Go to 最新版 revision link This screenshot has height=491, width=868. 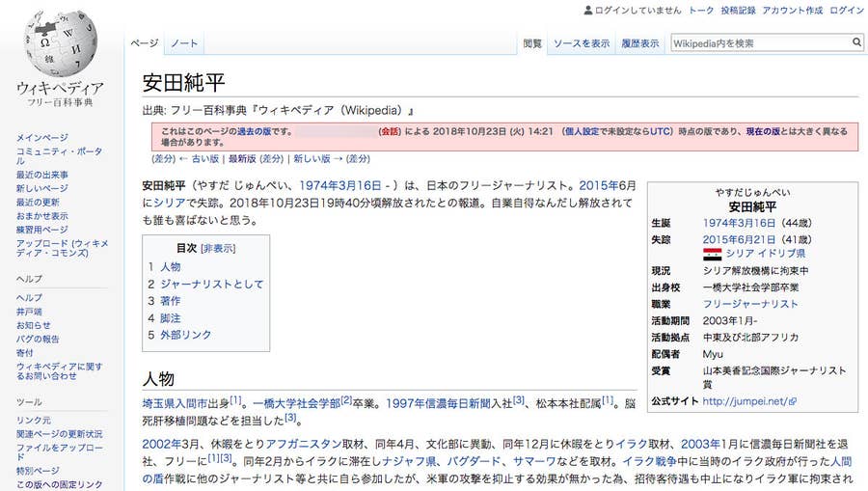242,159
